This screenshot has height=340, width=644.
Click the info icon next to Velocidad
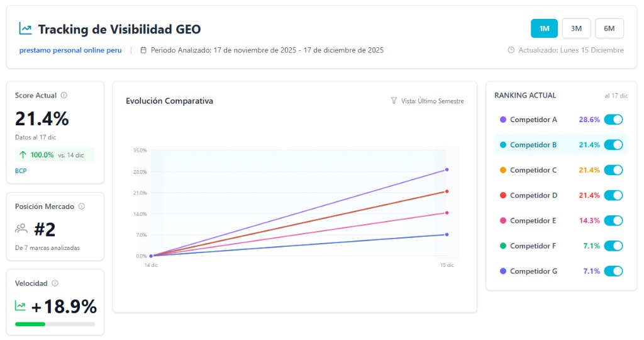[x=55, y=283]
